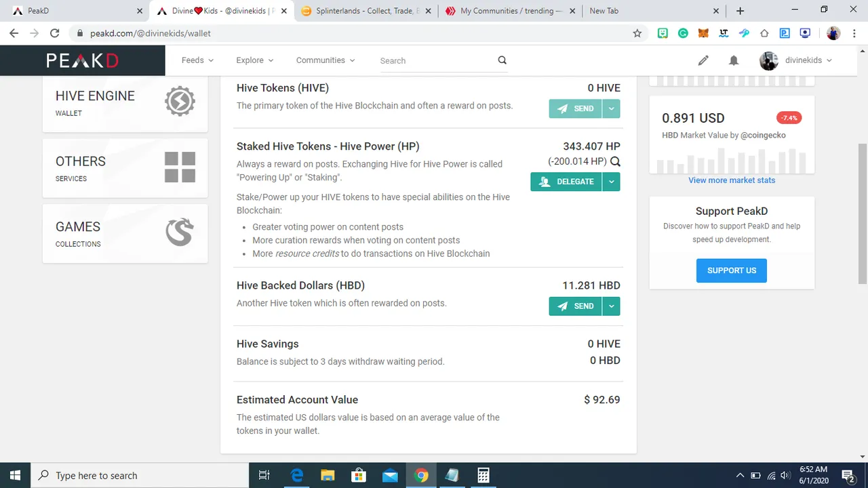The width and height of the screenshot is (868, 488).
Task: Open the Others services card
Action: coord(125,167)
